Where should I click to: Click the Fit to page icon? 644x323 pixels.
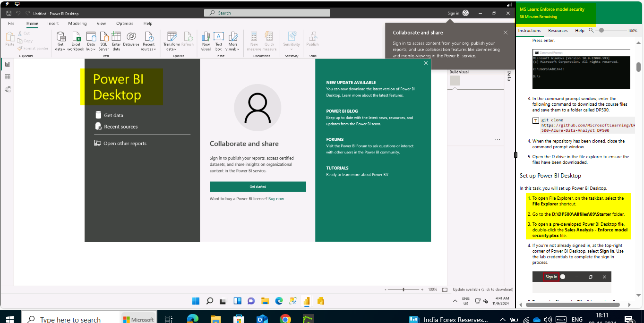click(445, 289)
